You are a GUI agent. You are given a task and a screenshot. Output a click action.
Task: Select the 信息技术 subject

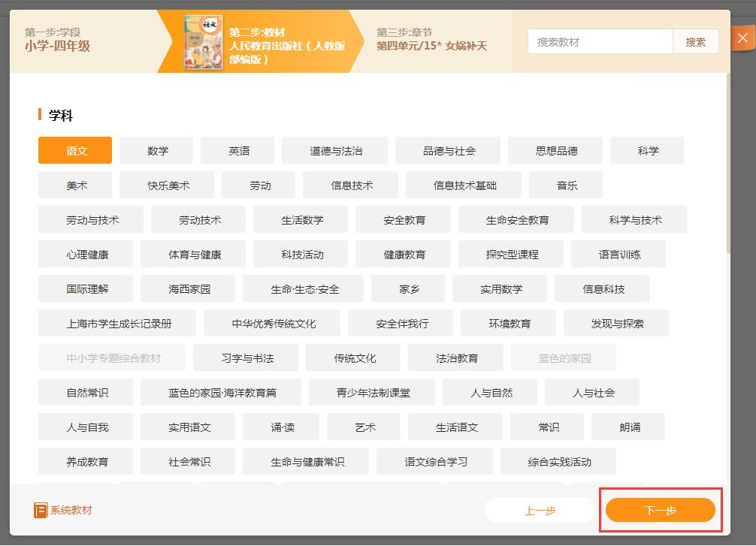pyautogui.click(x=350, y=185)
